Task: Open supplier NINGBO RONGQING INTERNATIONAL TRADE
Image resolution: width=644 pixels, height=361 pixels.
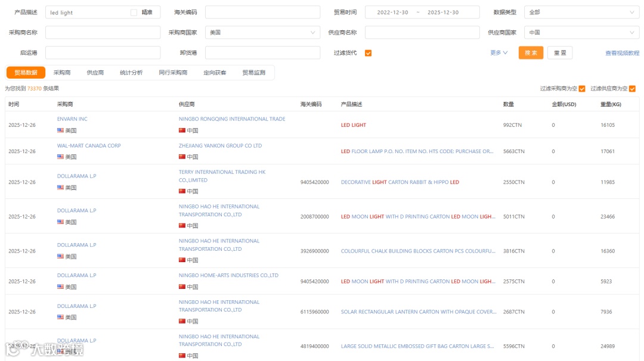Action: pos(232,119)
